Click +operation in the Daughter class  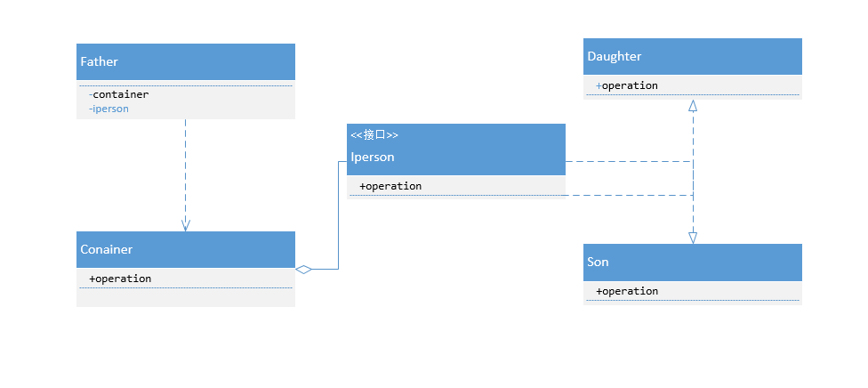628,85
